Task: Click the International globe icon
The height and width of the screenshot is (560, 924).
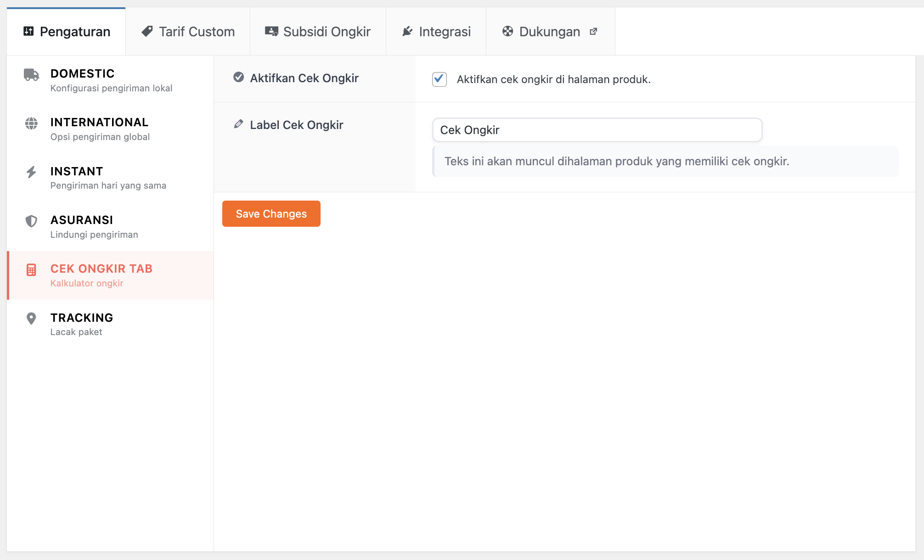Action: [x=31, y=123]
